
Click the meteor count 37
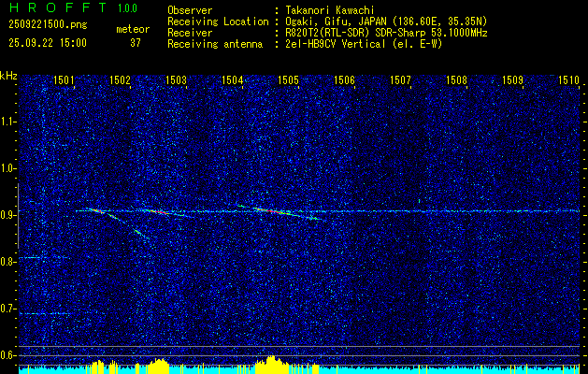coord(136,43)
